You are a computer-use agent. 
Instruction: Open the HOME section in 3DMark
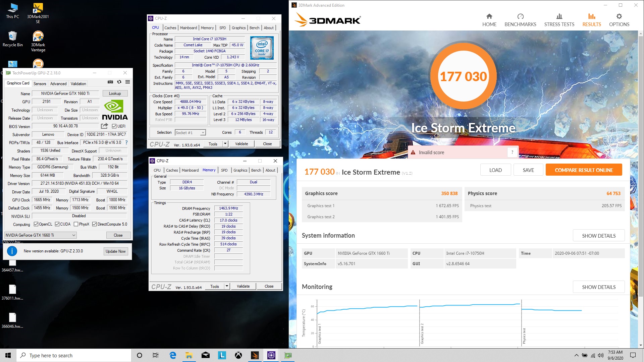pyautogui.click(x=489, y=20)
